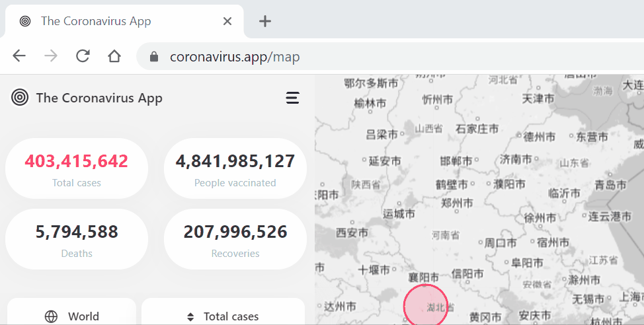Click 延安市 label on the map
The height and width of the screenshot is (325, 644).
(385, 161)
